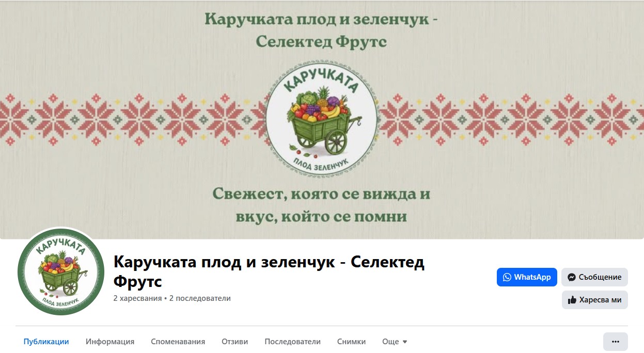The image size is (644, 353).
Task: Select the Споменавания tab
Action: (x=178, y=342)
